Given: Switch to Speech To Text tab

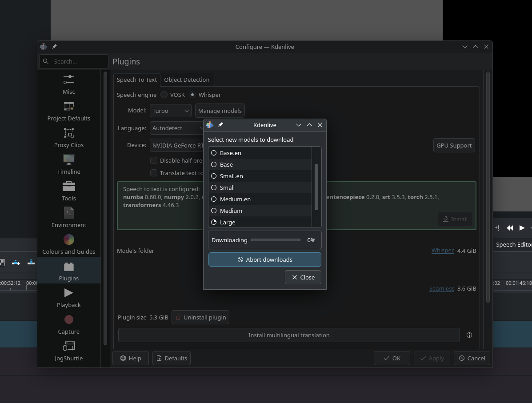Looking at the screenshot, I should tap(137, 80).
